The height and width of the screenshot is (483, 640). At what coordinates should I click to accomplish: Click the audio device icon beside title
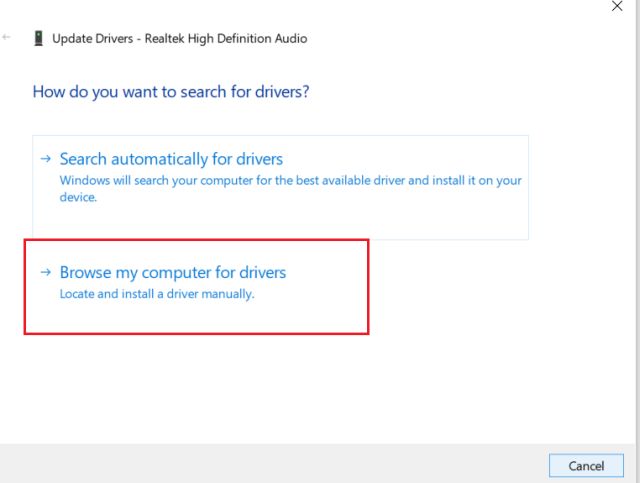point(38,38)
